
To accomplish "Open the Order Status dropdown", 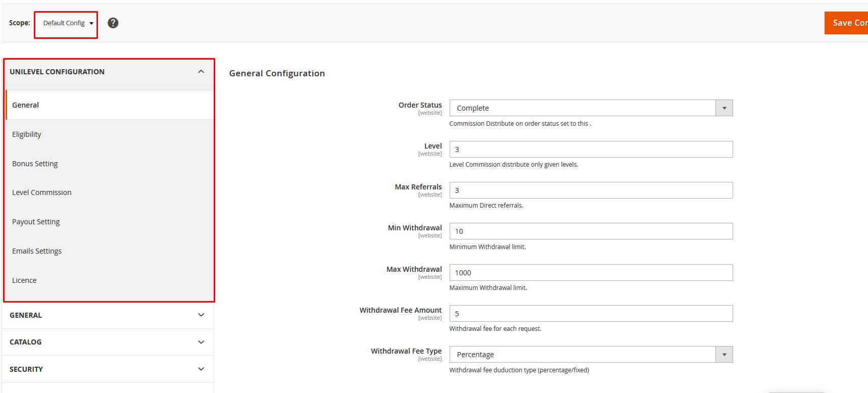I will point(591,108).
